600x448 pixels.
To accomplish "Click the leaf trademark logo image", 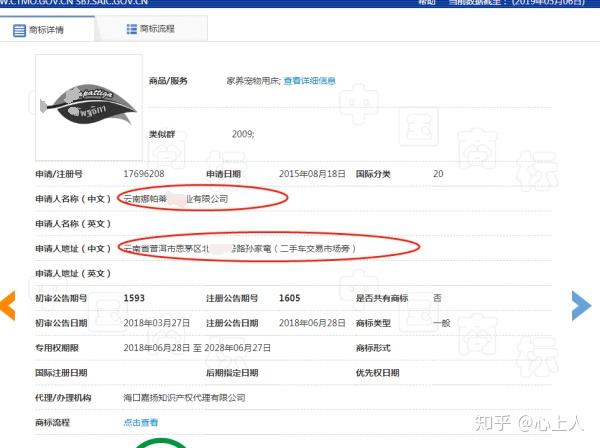I will tap(89, 107).
